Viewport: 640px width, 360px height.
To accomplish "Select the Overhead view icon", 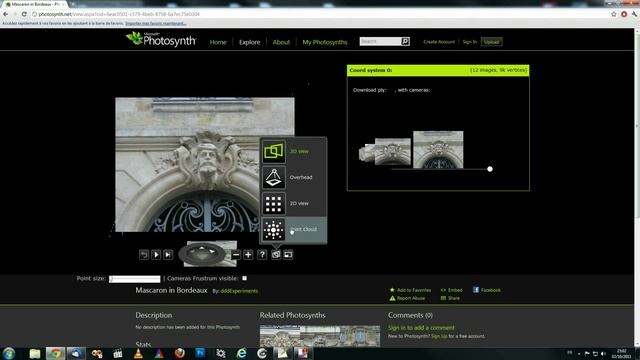I will [273, 177].
